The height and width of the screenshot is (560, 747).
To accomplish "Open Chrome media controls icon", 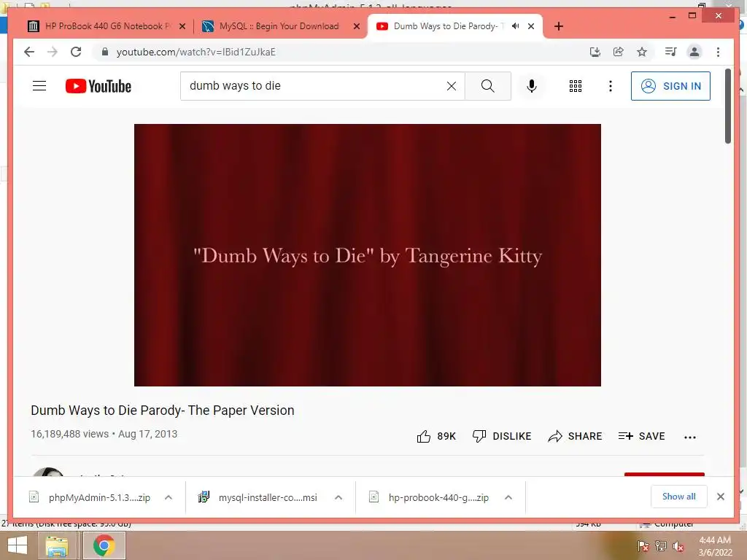I will click(671, 52).
